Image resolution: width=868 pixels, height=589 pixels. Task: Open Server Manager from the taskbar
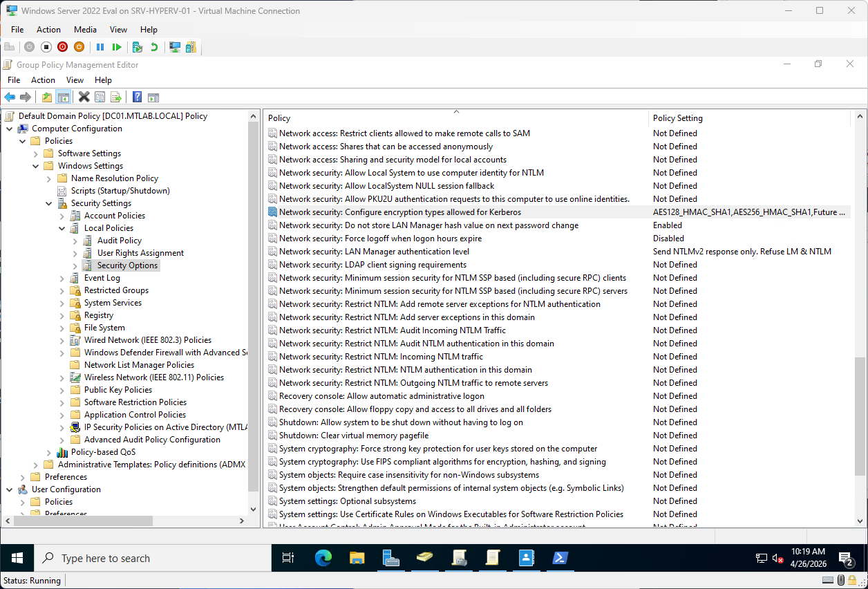point(390,558)
